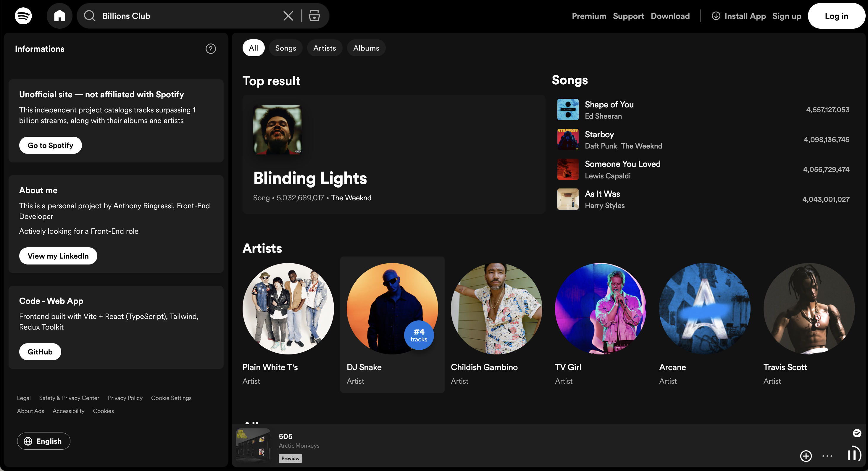Click the search history icon beside the clear button
This screenshot has height=471, width=868.
[314, 15]
